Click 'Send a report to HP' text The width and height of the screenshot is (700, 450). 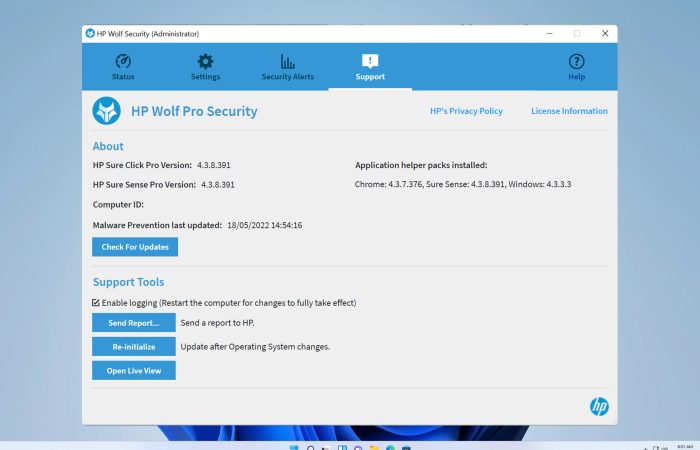click(x=217, y=323)
